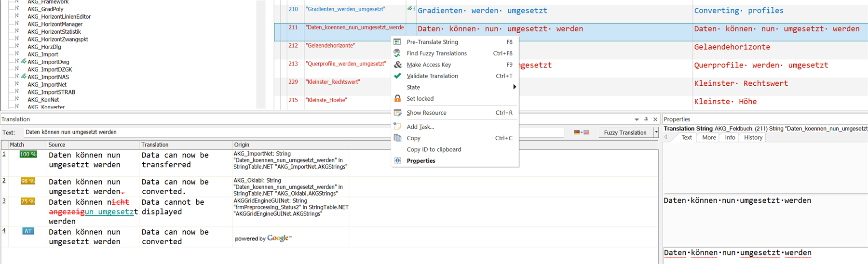This screenshot has height=264, width=868.
Task: Select AKG_ImportNAS in the project tree
Action: click(48, 77)
